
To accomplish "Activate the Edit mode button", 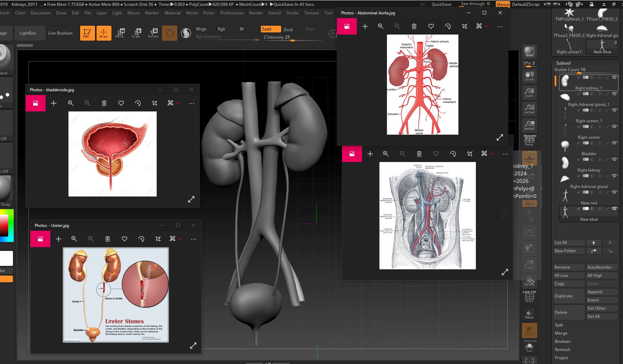I will coord(87,33).
